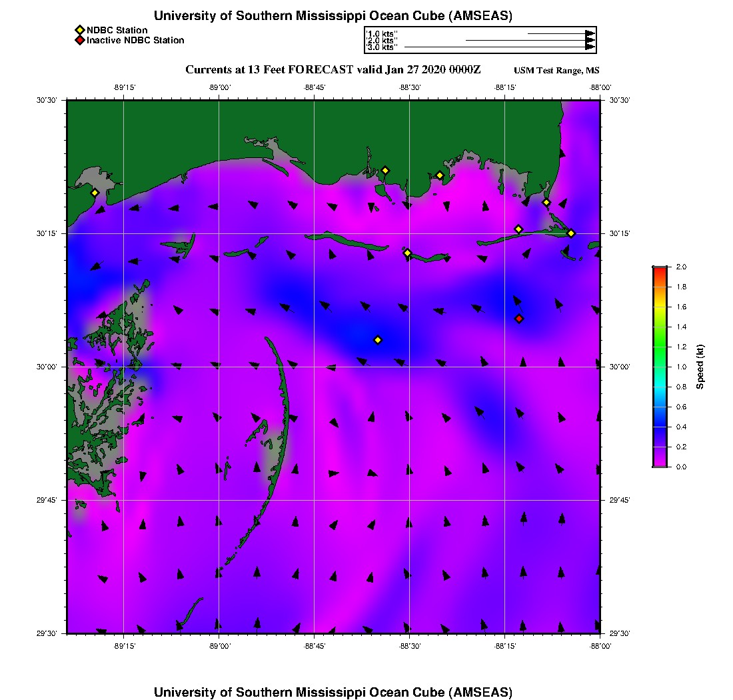Click the yellow diamond in the NDBC Station legend
The width and height of the screenshot is (733, 700).
[79, 30]
